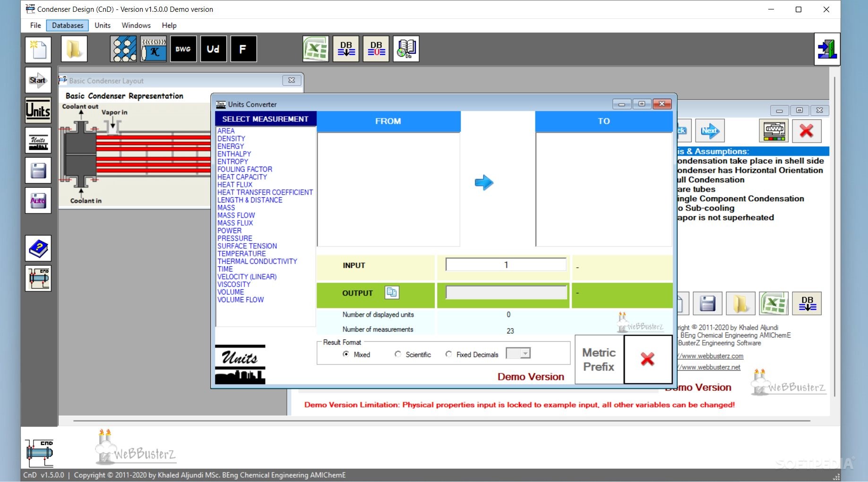
Task: Open the thermal conductivity K icon
Action: click(x=154, y=49)
